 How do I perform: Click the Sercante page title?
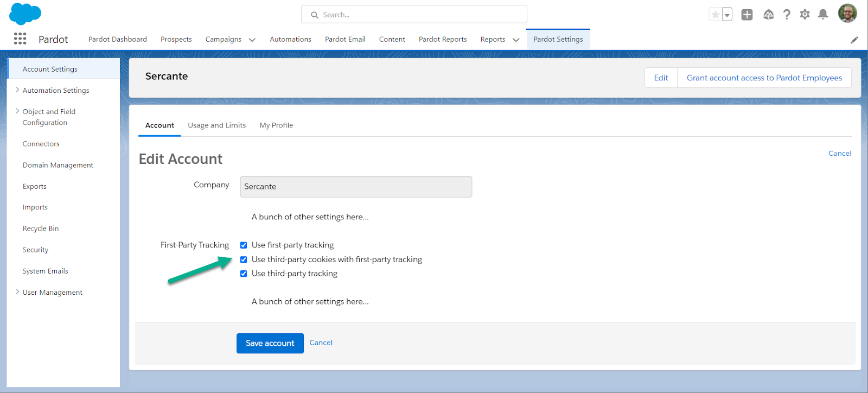click(167, 77)
